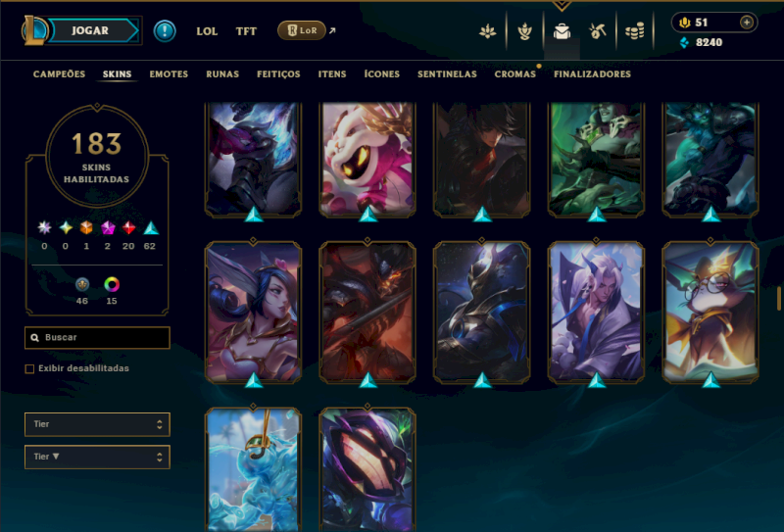
Task: Open the LoR external link button
Action: pos(302,30)
